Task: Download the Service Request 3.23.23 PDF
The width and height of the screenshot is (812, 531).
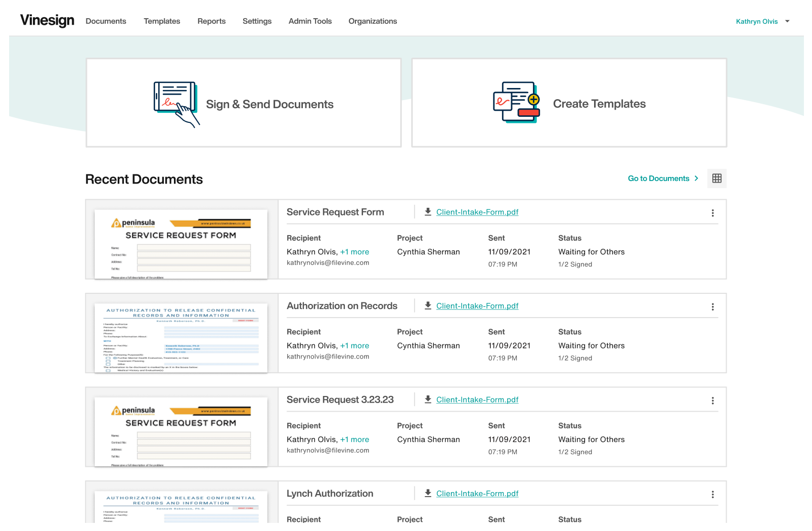Action: 427,400
